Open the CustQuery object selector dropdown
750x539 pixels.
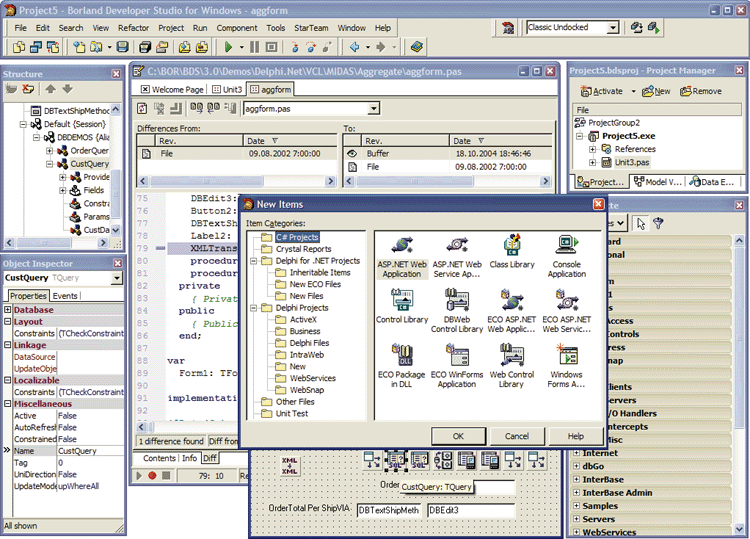(117, 278)
